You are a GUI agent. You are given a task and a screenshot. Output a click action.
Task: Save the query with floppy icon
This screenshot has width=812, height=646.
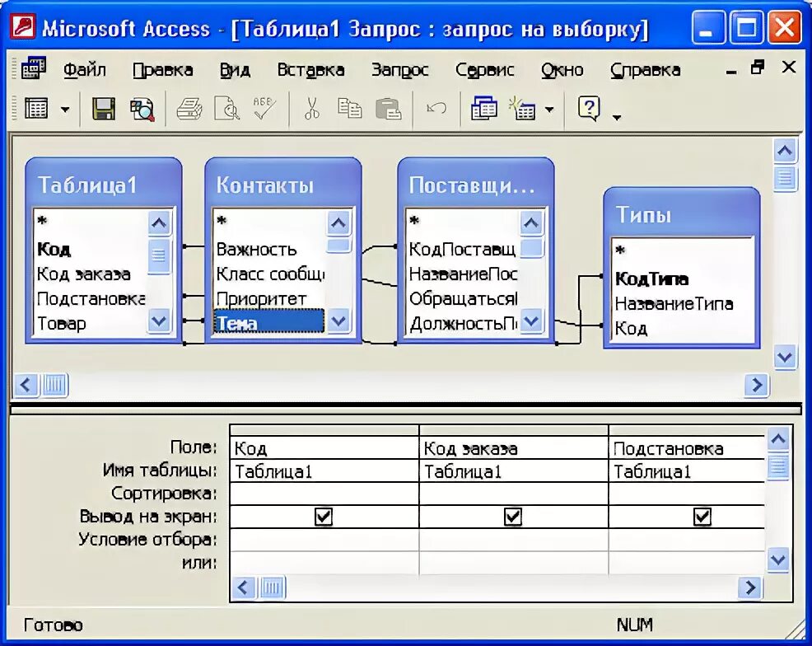(x=104, y=109)
